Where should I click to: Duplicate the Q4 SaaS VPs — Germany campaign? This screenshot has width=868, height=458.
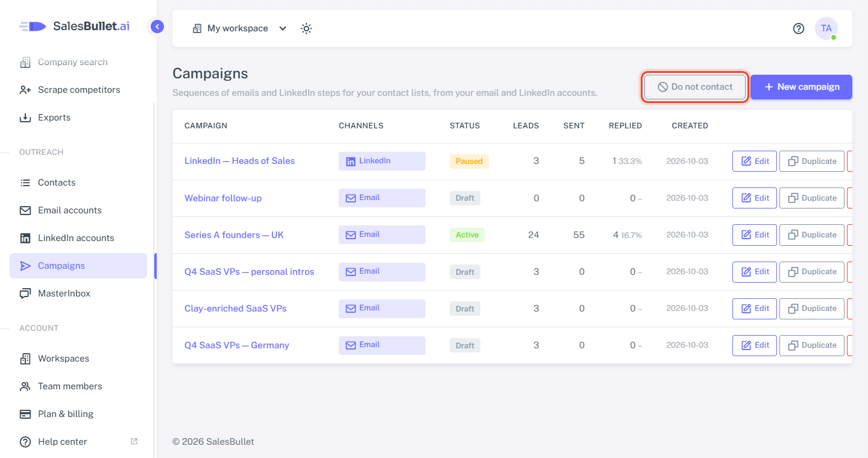pyautogui.click(x=812, y=345)
